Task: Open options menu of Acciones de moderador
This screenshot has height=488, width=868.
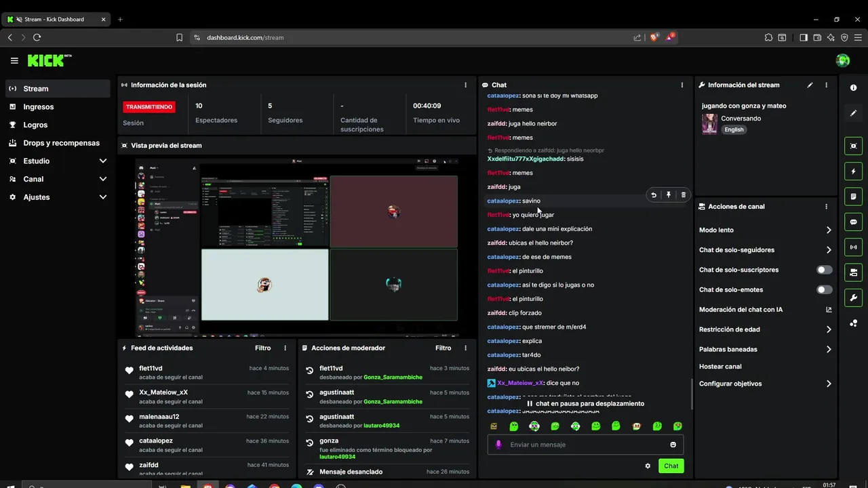Action: pyautogui.click(x=465, y=348)
